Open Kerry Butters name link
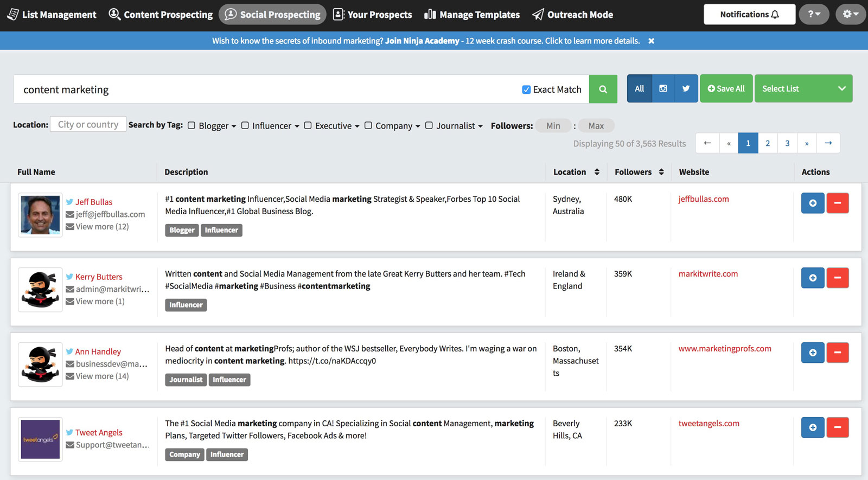This screenshot has height=480, width=868. pos(99,277)
